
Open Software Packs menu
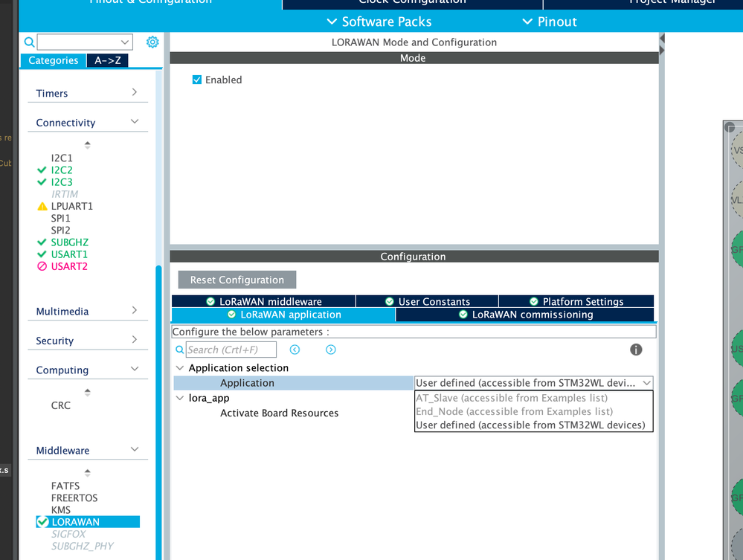[379, 22]
